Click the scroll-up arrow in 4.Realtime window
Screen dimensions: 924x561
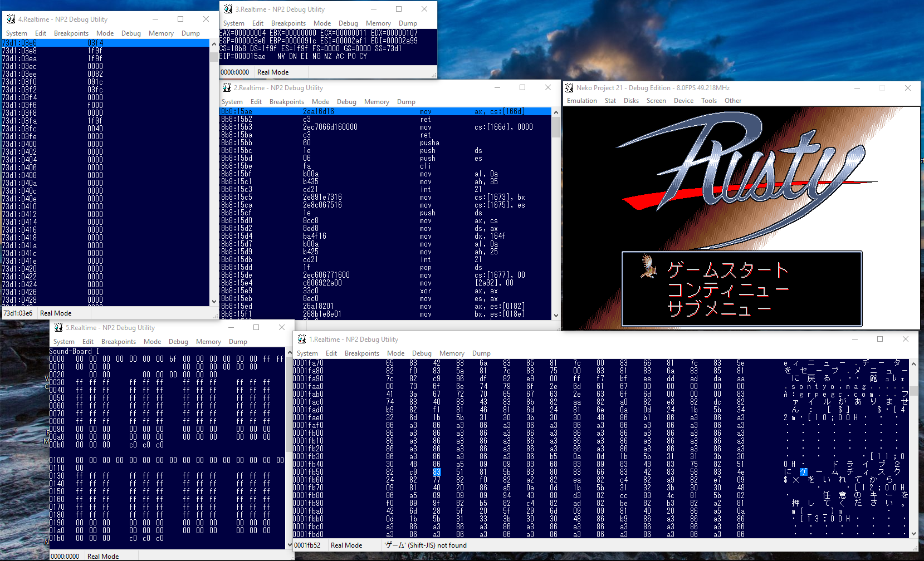[214, 43]
